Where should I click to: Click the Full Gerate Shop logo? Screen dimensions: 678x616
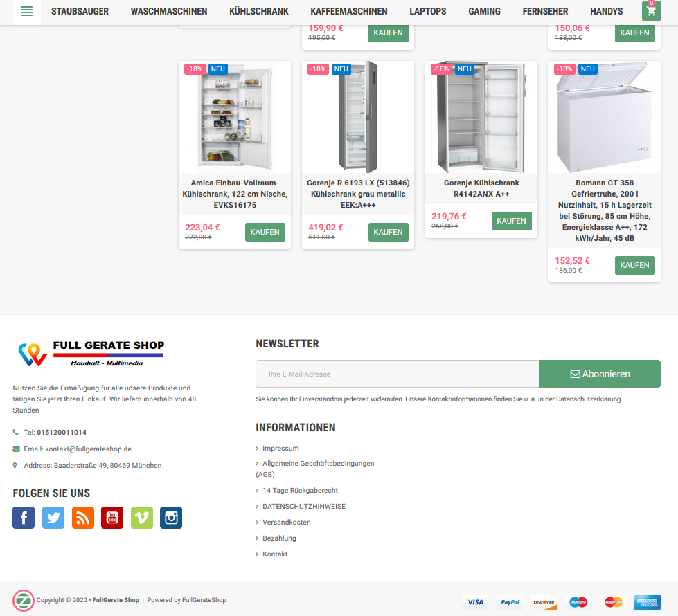point(91,353)
